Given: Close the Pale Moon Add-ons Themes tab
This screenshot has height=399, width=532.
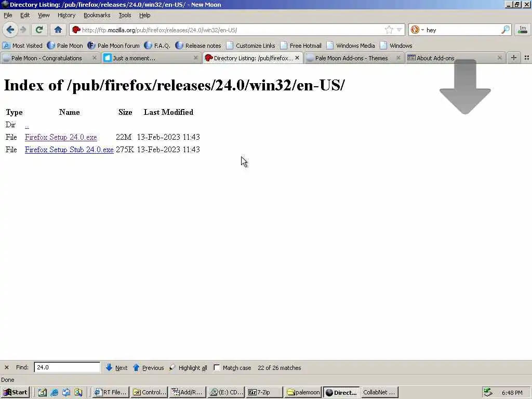Looking at the screenshot, I should tap(398, 58).
